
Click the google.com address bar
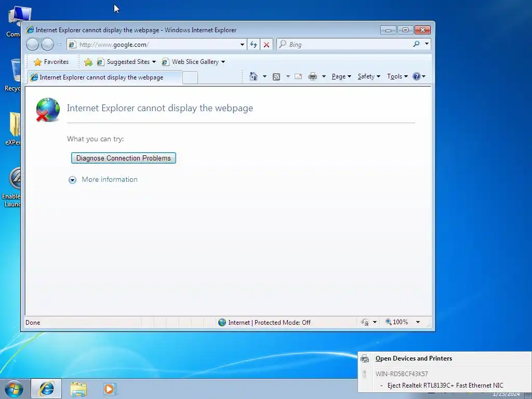(156, 45)
